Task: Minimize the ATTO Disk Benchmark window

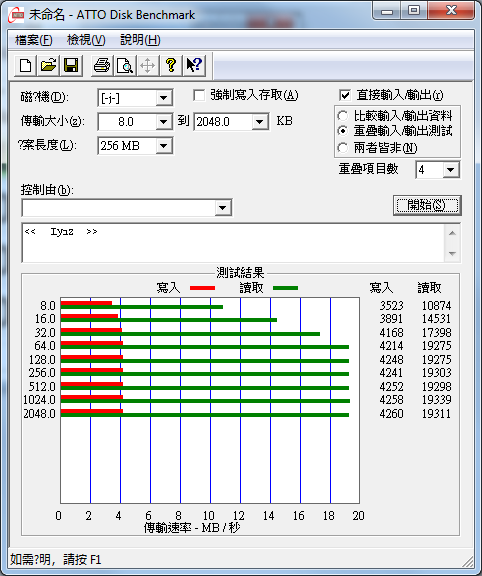Action: tap(386, 10)
